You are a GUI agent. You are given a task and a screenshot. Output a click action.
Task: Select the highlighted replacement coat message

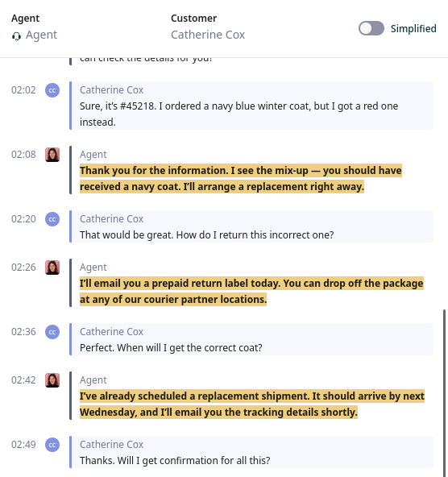tap(241, 179)
